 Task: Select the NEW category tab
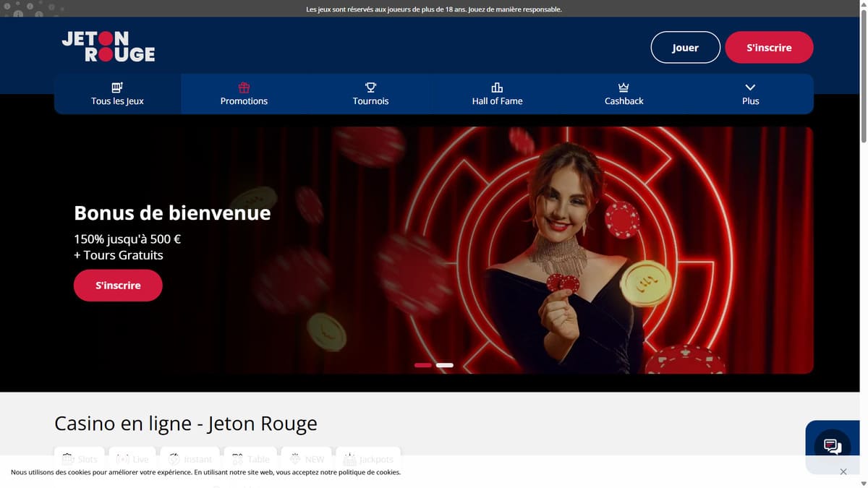pos(307,458)
